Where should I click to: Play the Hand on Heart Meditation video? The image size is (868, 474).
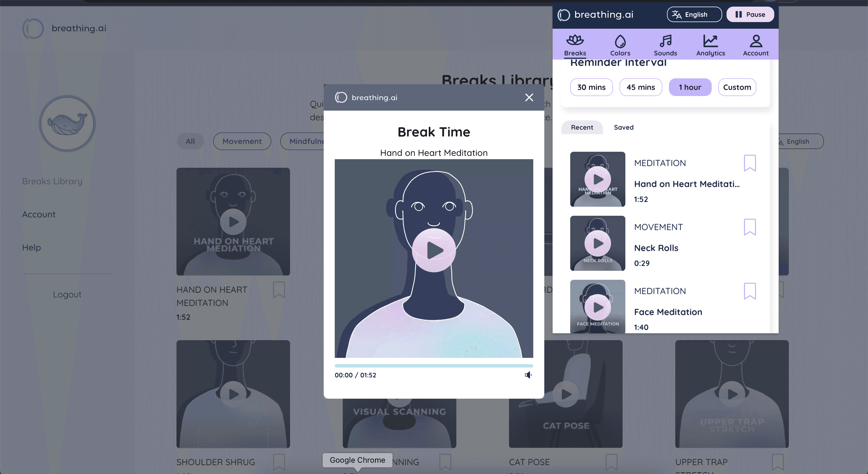click(x=434, y=250)
